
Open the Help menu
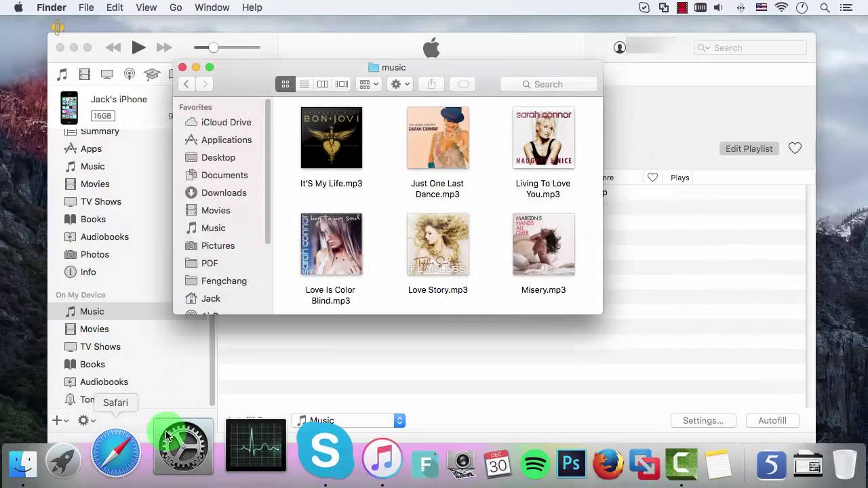(x=252, y=7)
